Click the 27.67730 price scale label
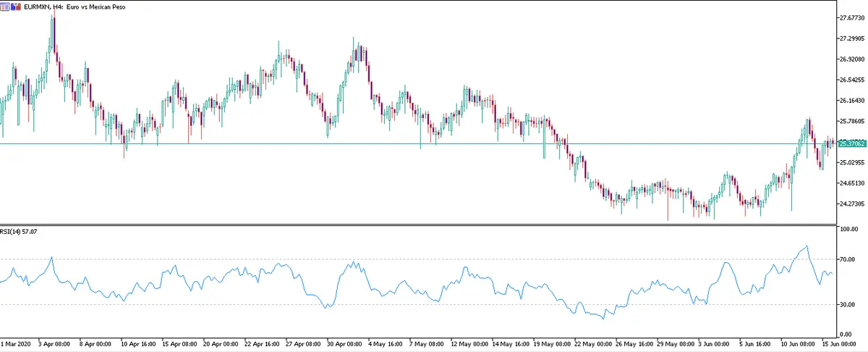868x352 pixels. coord(853,17)
